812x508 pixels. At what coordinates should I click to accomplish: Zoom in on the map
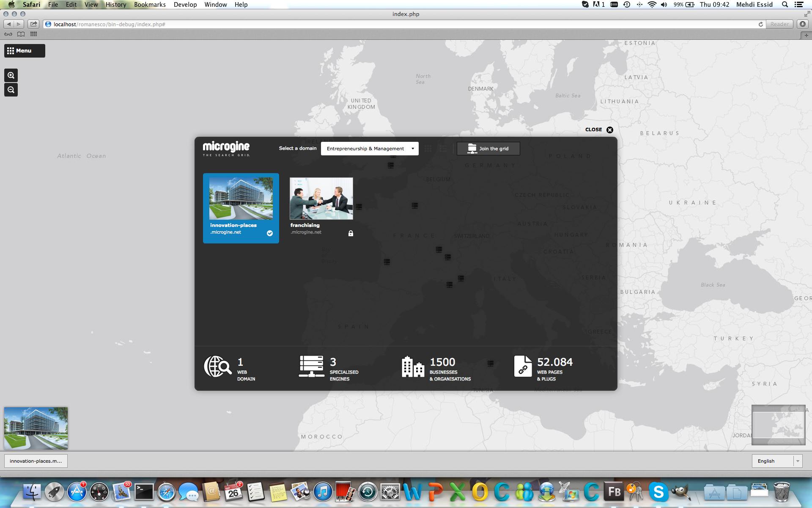coord(11,75)
